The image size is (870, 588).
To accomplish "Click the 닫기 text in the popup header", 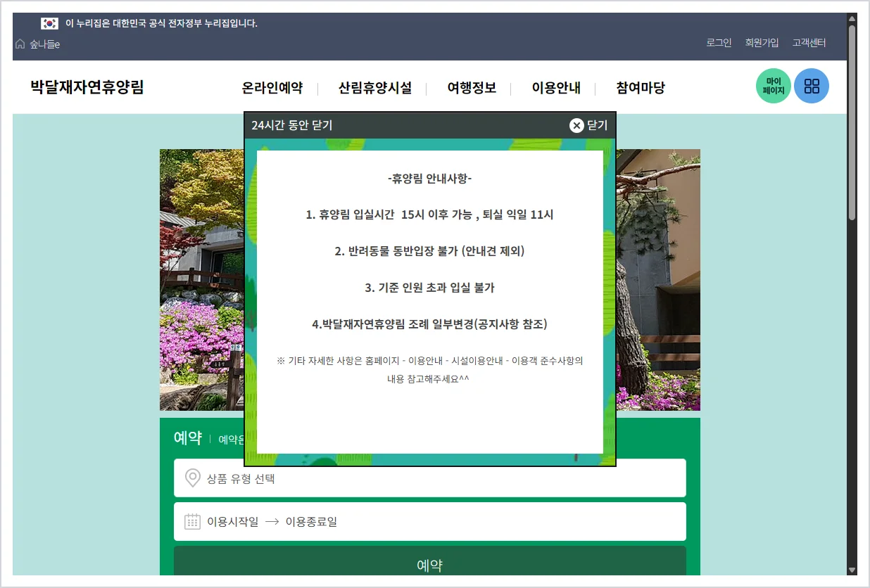I will (x=597, y=125).
